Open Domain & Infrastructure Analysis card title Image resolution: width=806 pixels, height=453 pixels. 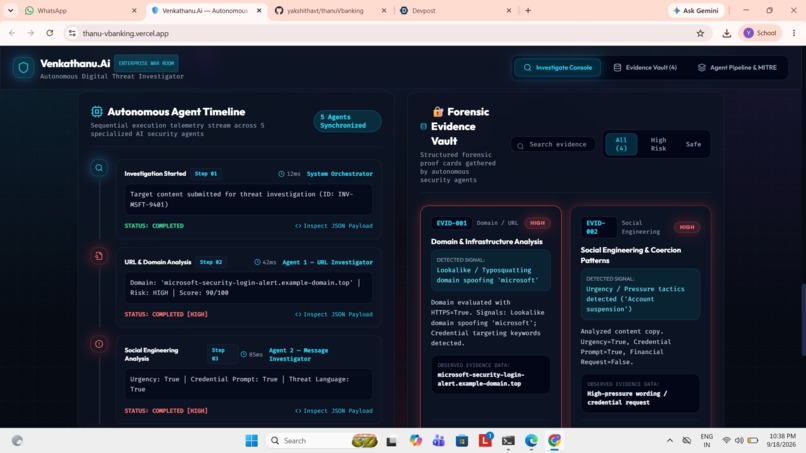pyautogui.click(x=486, y=242)
